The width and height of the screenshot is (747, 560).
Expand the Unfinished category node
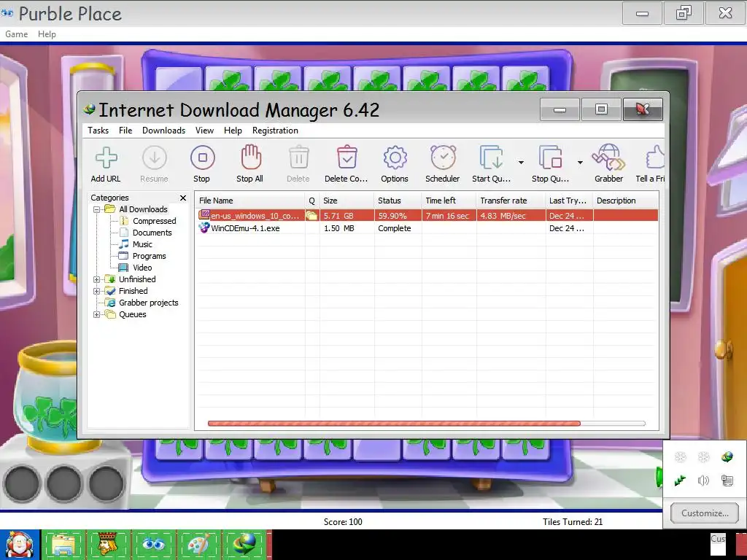pos(97,279)
